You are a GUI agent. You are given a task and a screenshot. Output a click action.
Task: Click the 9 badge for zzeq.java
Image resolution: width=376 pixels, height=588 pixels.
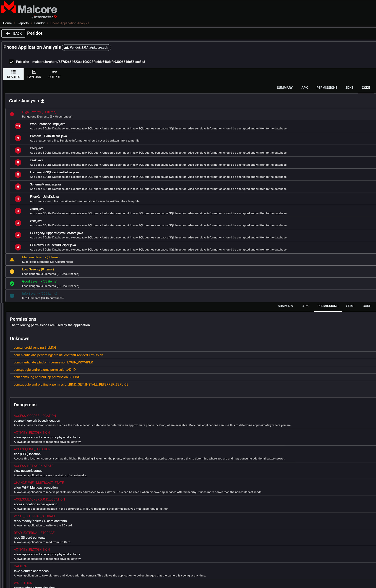coord(18,150)
